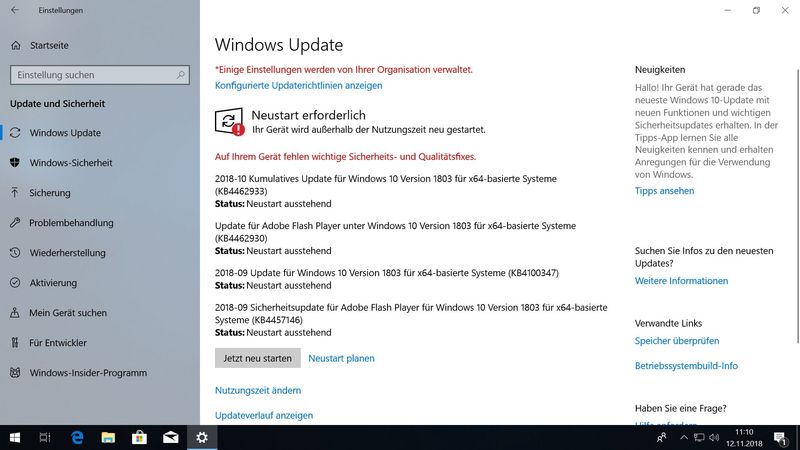This screenshot has height=450, width=800.
Task: Click the KB4462930 Flash Player update text
Action: 395,232
